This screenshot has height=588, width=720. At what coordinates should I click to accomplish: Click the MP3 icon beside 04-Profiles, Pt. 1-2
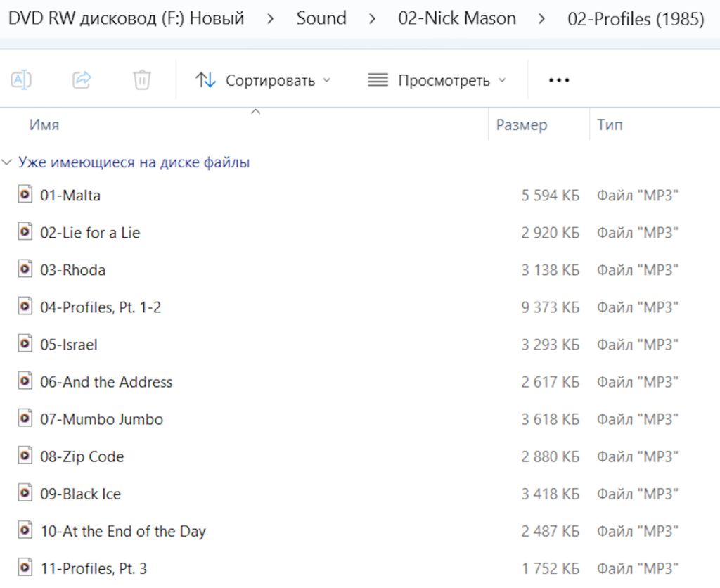coord(25,306)
